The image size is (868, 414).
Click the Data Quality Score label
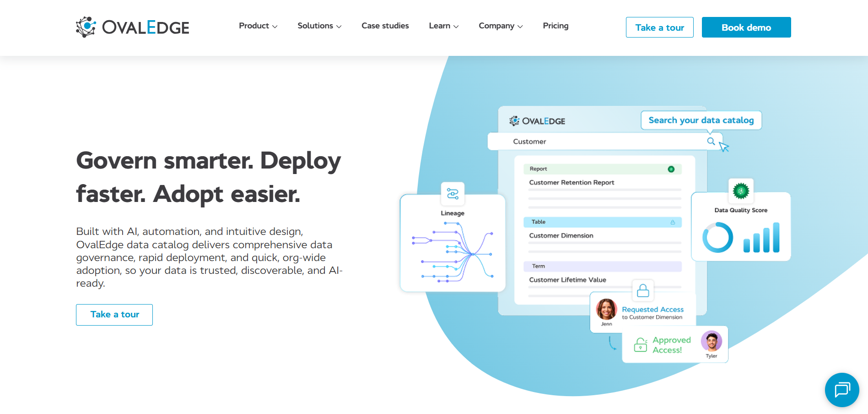[x=741, y=210]
